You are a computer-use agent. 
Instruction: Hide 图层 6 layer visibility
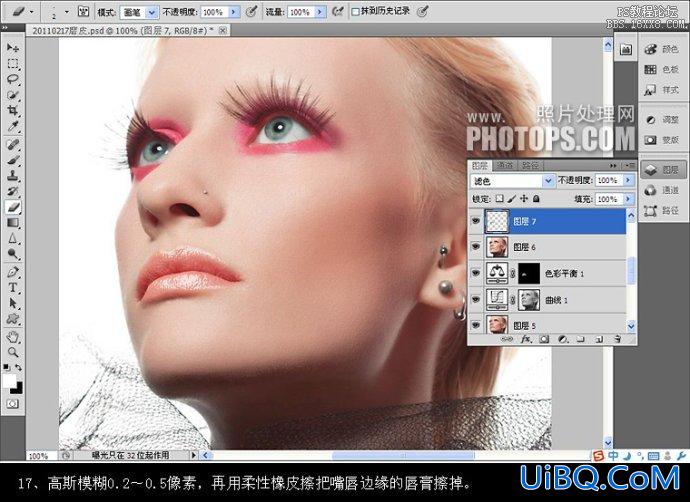pos(476,246)
